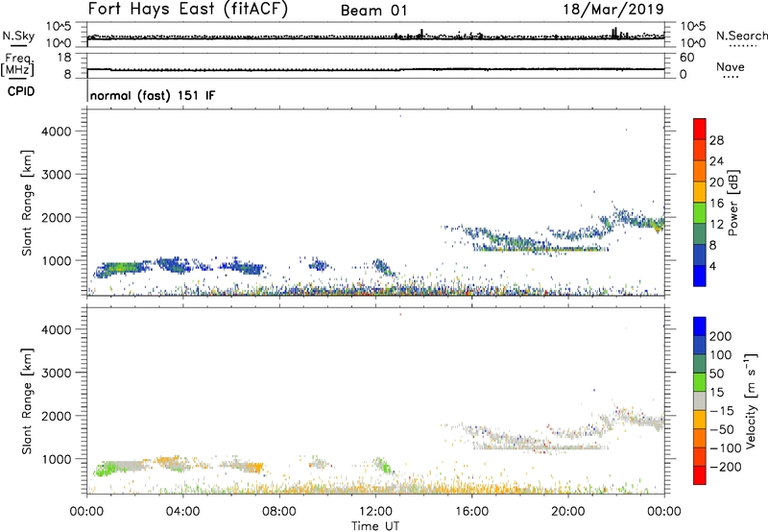Click the '20:00' time tick label
This screenshot has height=532, width=768.
coord(567,512)
